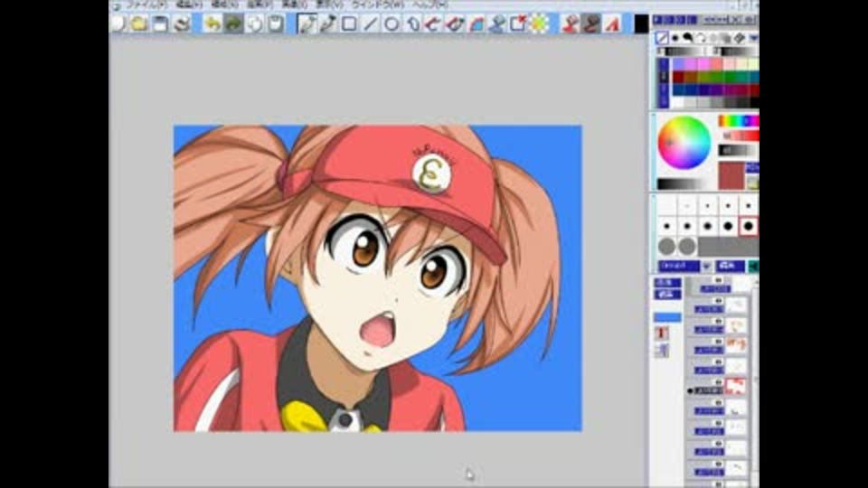Viewport: 868px width, 488px height.
Task: Select the ellipse shape tool
Action: [x=392, y=23]
